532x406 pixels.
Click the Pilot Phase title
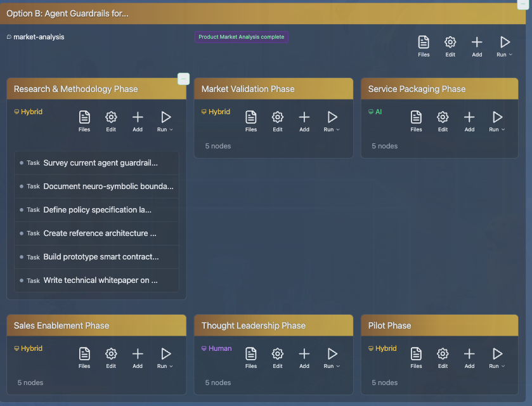coord(389,325)
